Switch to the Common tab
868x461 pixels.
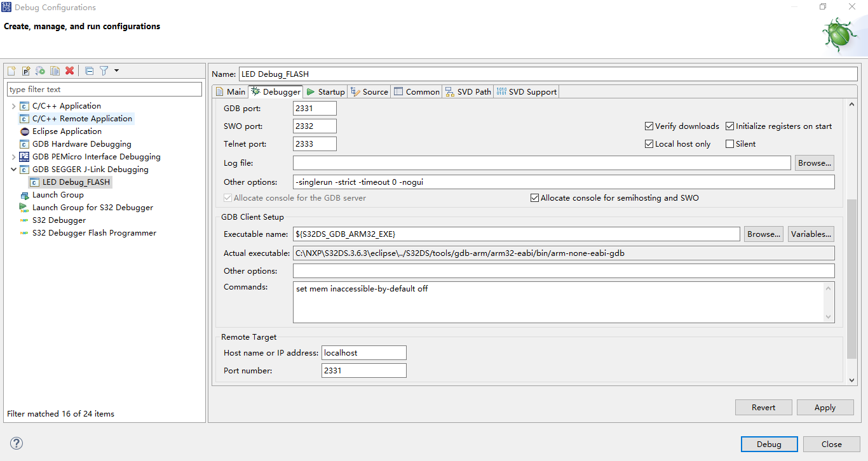pyautogui.click(x=416, y=92)
